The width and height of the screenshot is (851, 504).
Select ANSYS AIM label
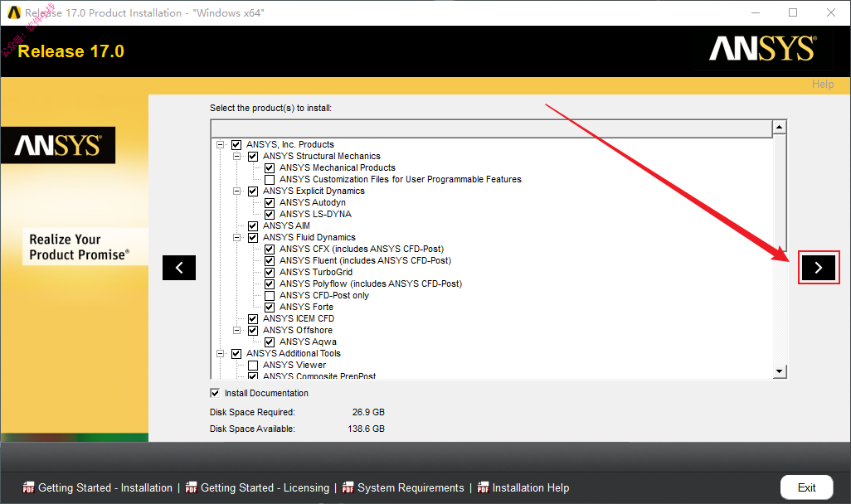click(x=286, y=225)
